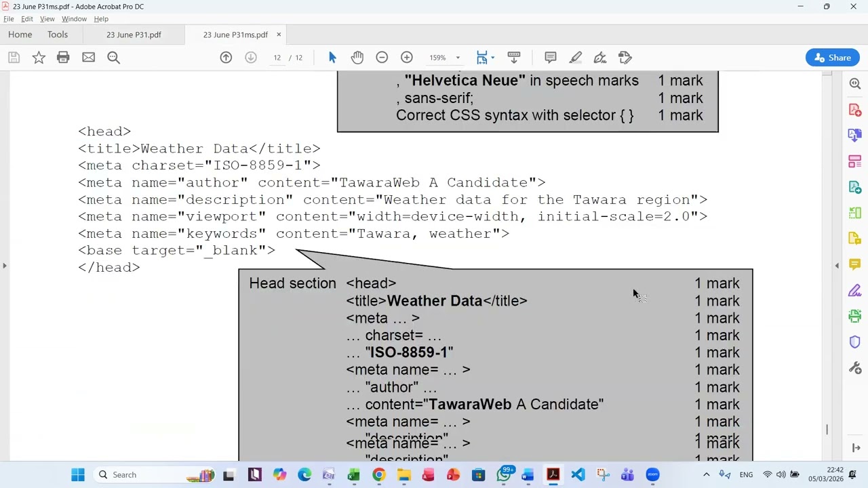
Task: Open search tools magnifier in right pane
Action: (855, 83)
